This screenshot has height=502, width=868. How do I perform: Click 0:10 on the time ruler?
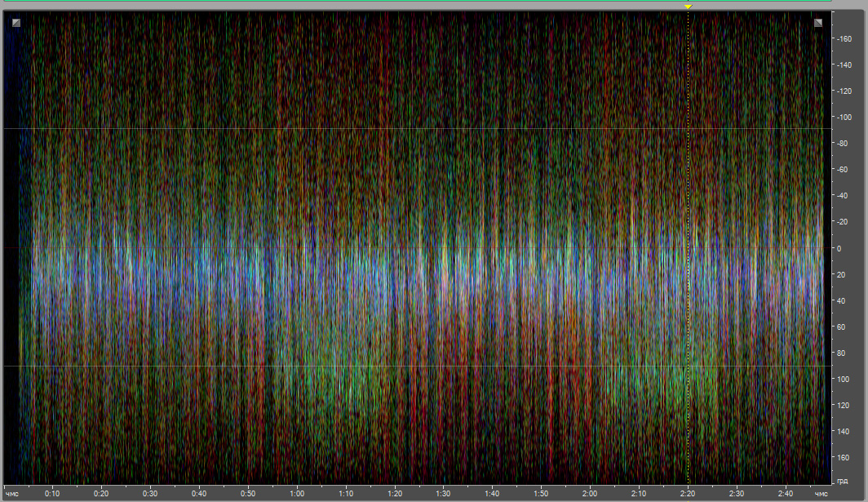(52, 494)
